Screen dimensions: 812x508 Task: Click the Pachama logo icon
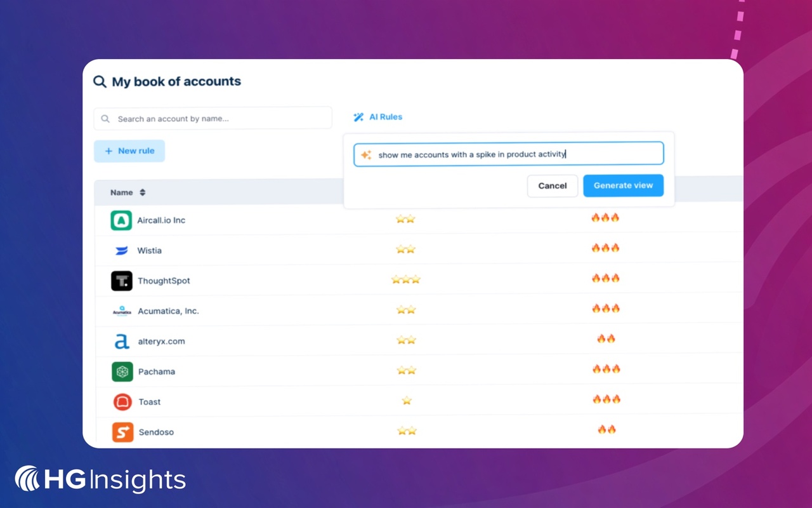click(122, 371)
